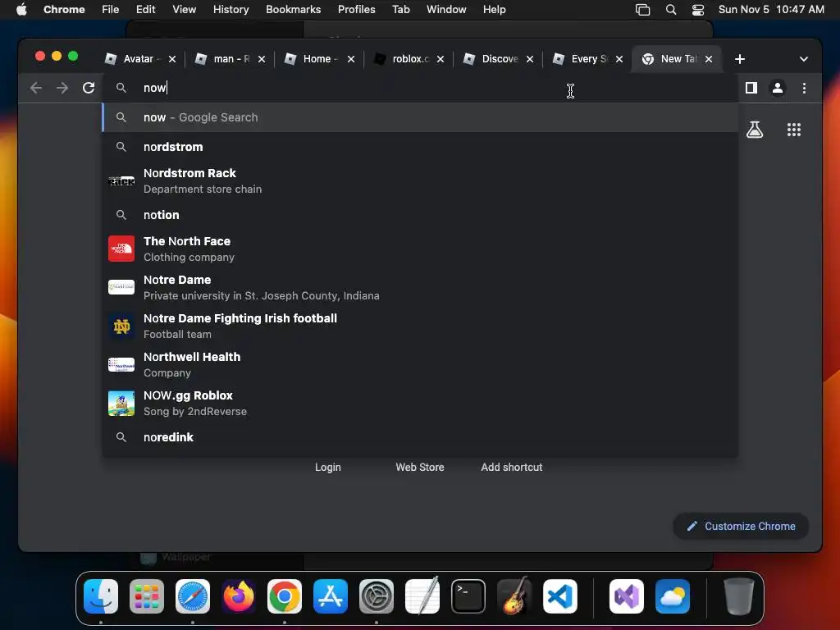Open Safari from the Dock
This screenshot has height=630, width=840.
click(193, 596)
